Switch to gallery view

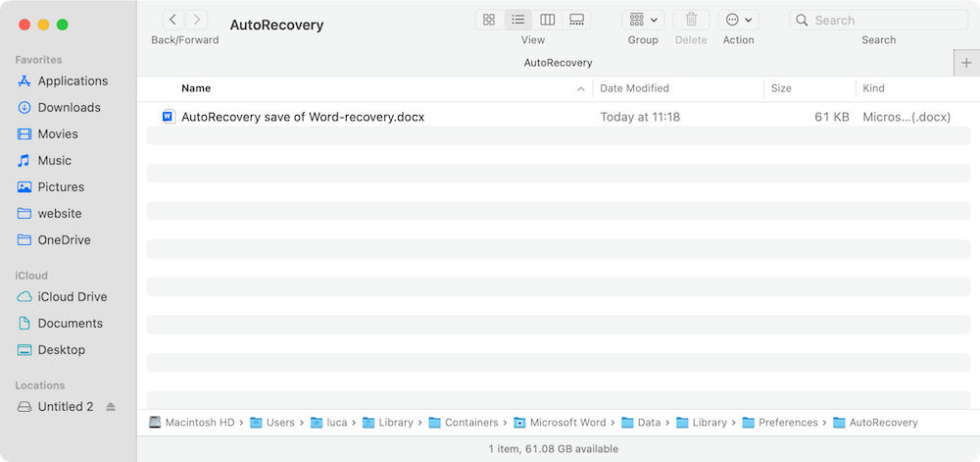tap(576, 20)
